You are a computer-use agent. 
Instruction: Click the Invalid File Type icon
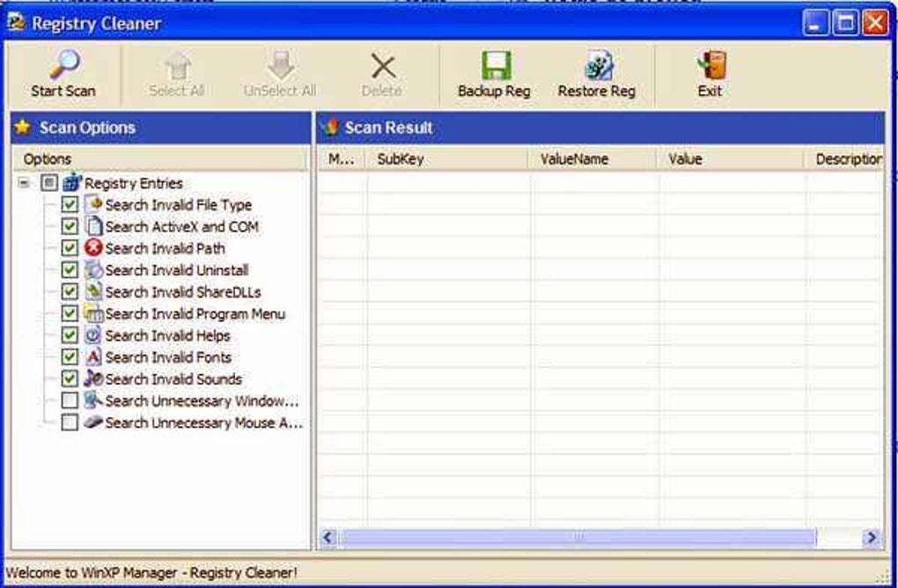tap(93, 204)
